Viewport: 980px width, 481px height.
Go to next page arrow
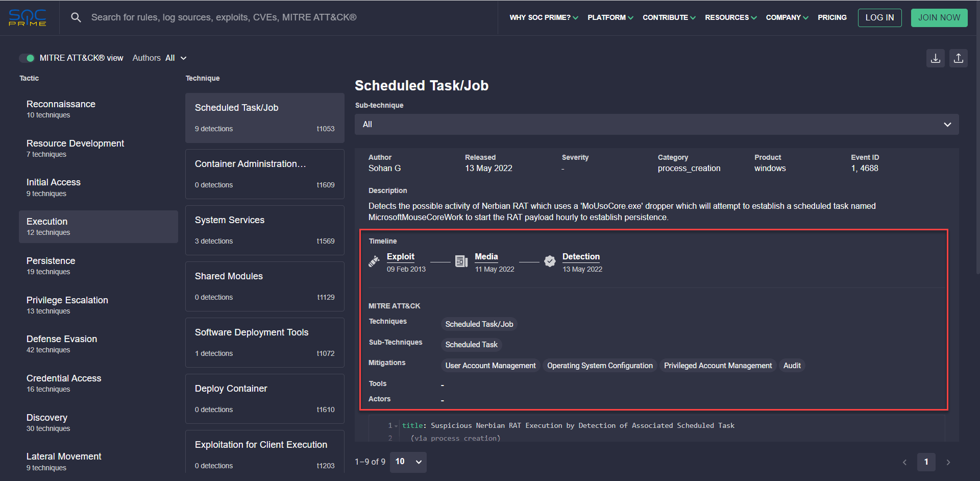pos(948,462)
